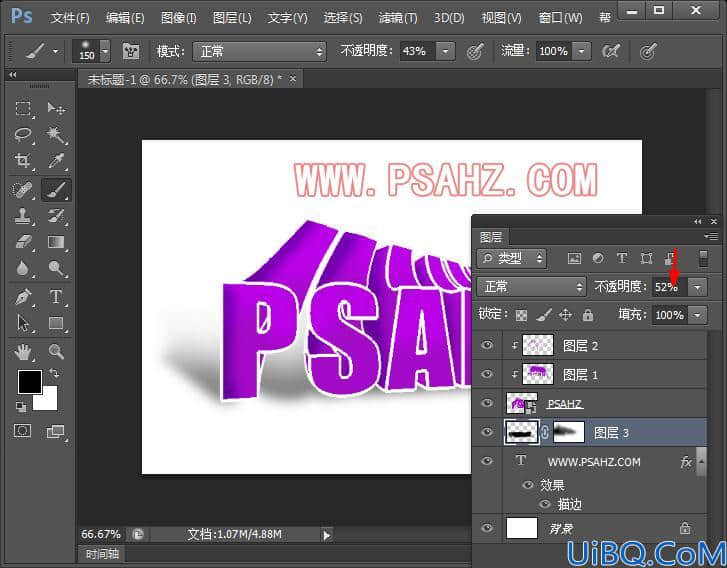
Task: Select the Blur tool
Action: coord(23,268)
